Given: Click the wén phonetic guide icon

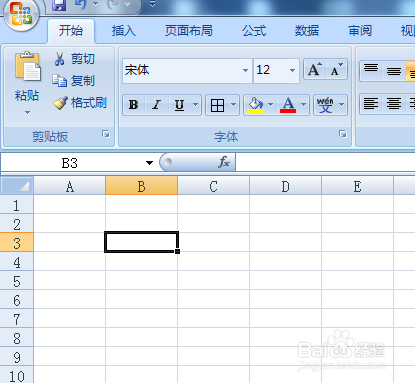Looking at the screenshot, I should coord(325,105).
